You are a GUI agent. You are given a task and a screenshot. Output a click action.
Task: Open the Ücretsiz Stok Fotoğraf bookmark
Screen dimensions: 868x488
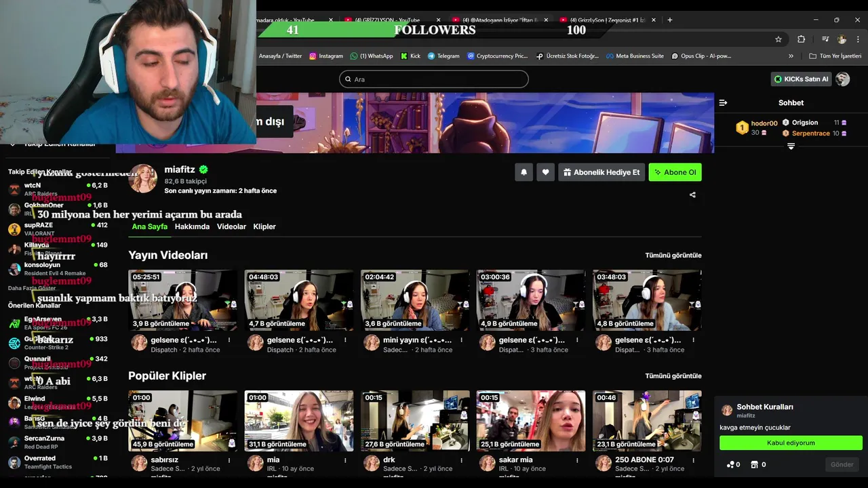coord(568,56)
